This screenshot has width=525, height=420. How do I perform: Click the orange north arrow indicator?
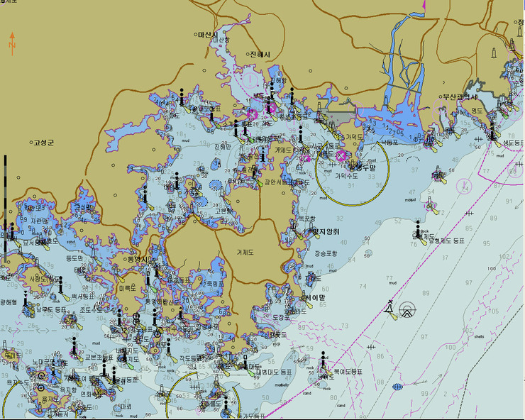(12, 40)
